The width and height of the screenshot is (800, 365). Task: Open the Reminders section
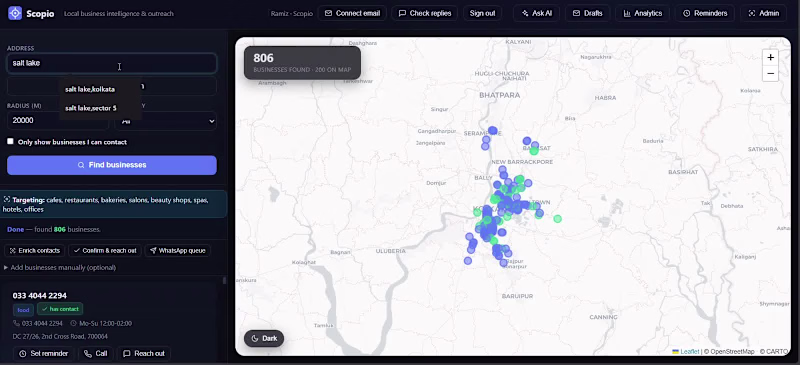coord(705,13)
